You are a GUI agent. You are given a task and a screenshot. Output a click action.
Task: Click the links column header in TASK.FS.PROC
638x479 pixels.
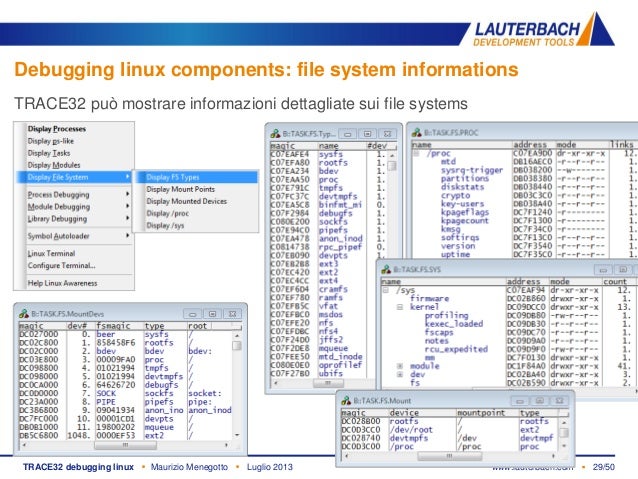click(x=622, y=144)
